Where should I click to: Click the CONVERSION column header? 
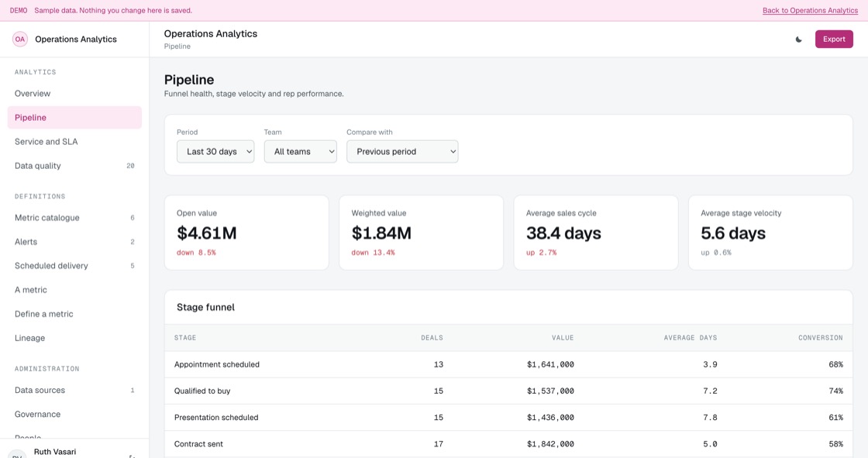(x=821, y=338)
